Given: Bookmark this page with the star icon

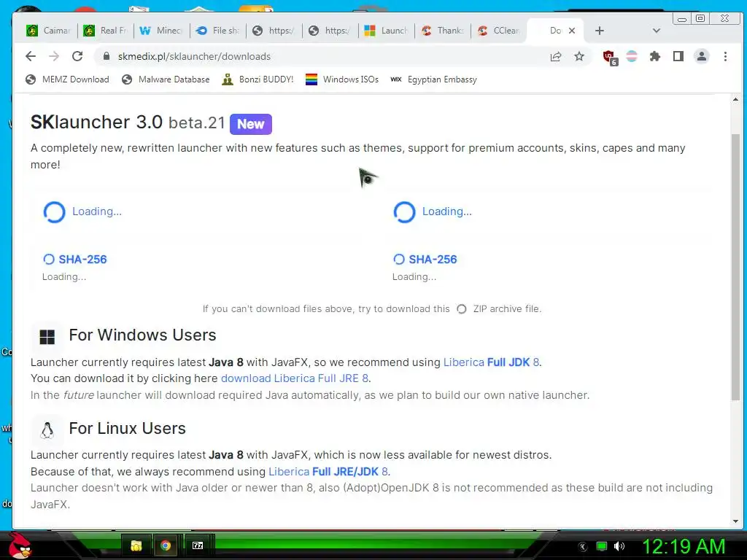Looking at the screenshot, I should pos(578,57).
